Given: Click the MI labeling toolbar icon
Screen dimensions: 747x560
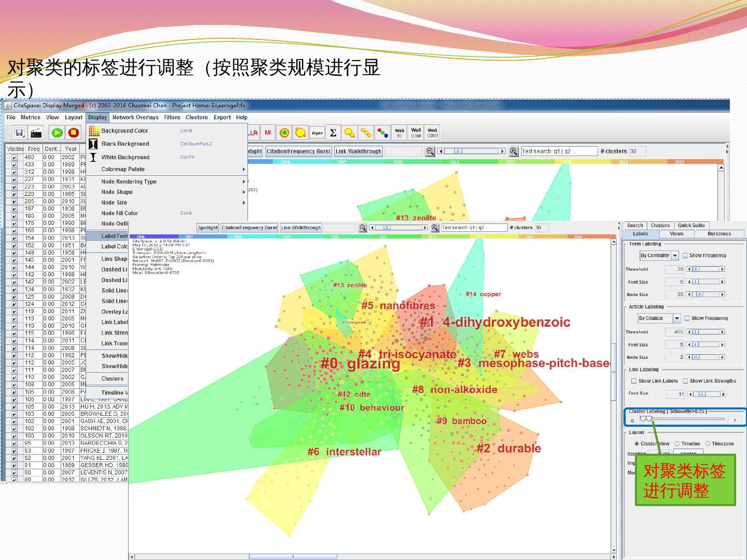Looking at the screenshot, I should point(268,133).
